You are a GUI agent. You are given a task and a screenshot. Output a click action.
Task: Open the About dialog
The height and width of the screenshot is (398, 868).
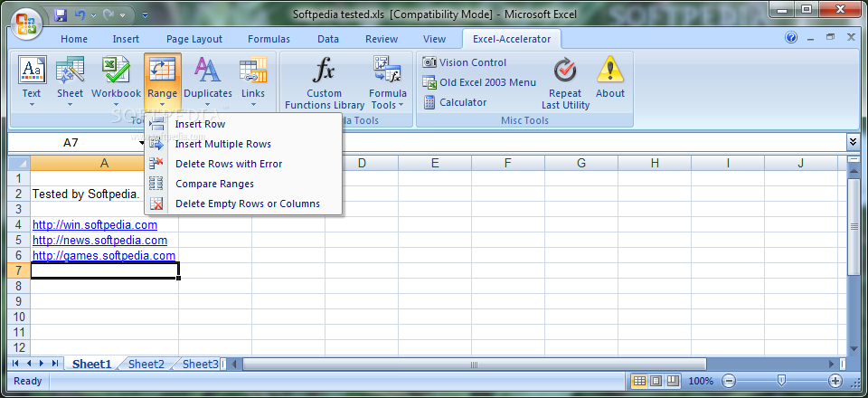(x=610, y=79)
